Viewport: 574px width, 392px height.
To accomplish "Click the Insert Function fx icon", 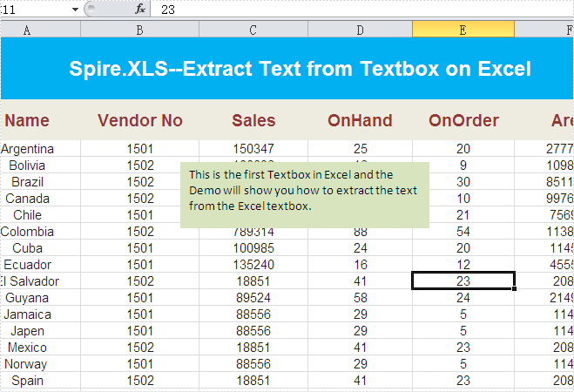I will [x=140, y=10].
